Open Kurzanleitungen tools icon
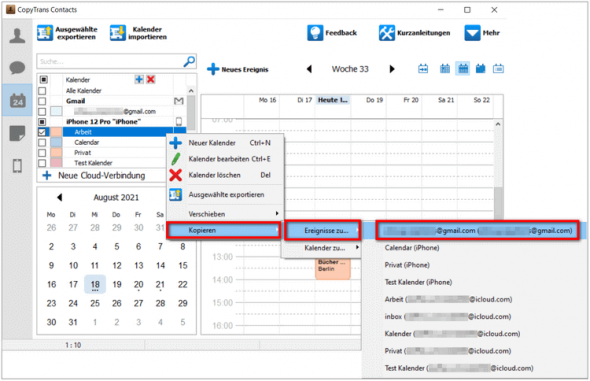This screenshot has width=590, height=381. [x=386, y=33]
